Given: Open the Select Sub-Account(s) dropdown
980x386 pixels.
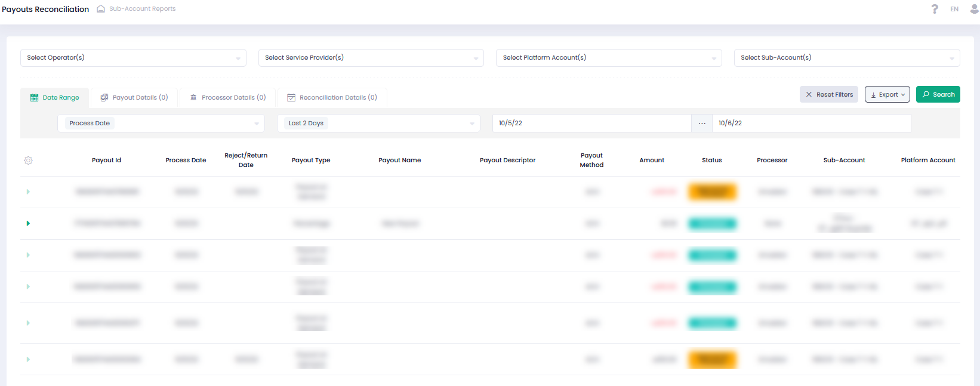Looking at the screenshot, I should [x=846, y=58].
